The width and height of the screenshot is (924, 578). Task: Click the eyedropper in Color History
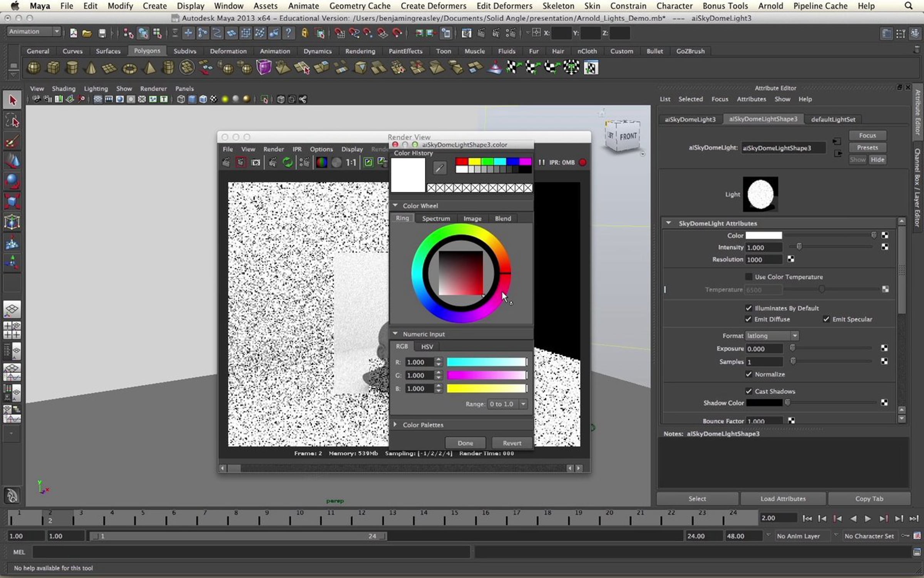pos(440,167)
